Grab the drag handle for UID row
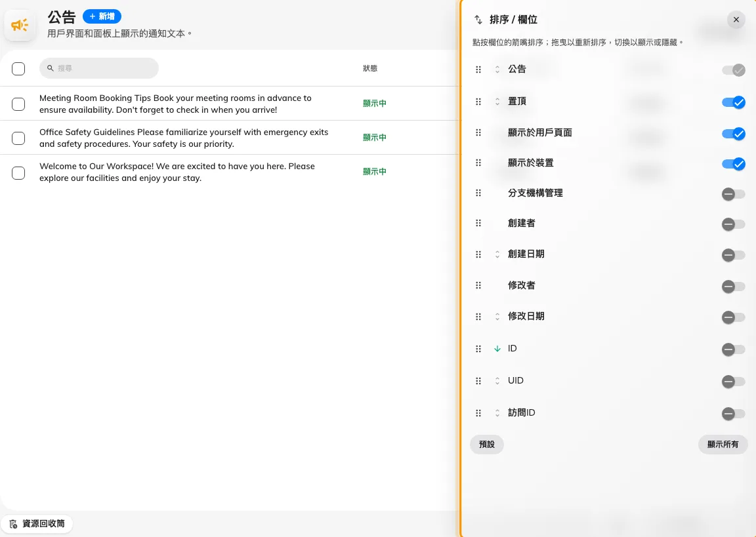 (478, 381)
